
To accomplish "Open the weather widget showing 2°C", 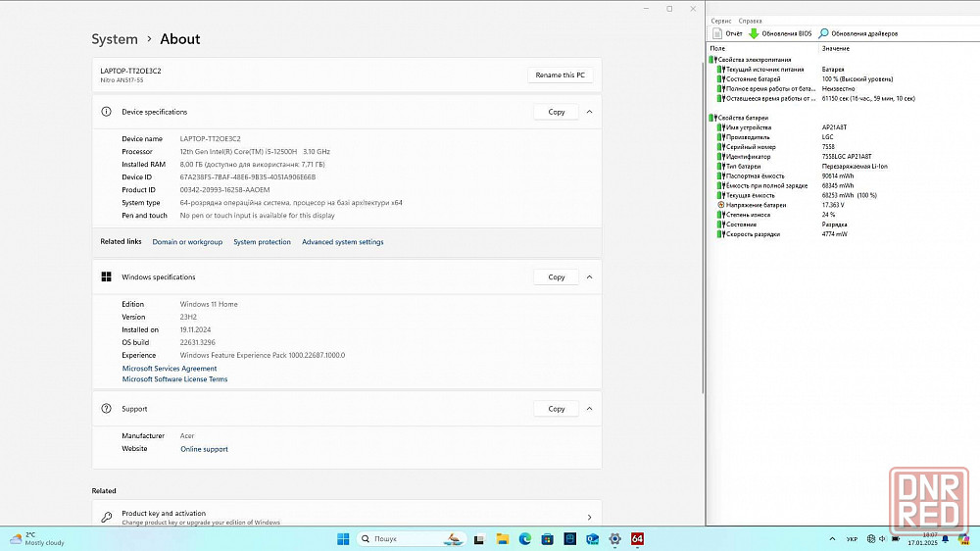I will coord(37,539).
